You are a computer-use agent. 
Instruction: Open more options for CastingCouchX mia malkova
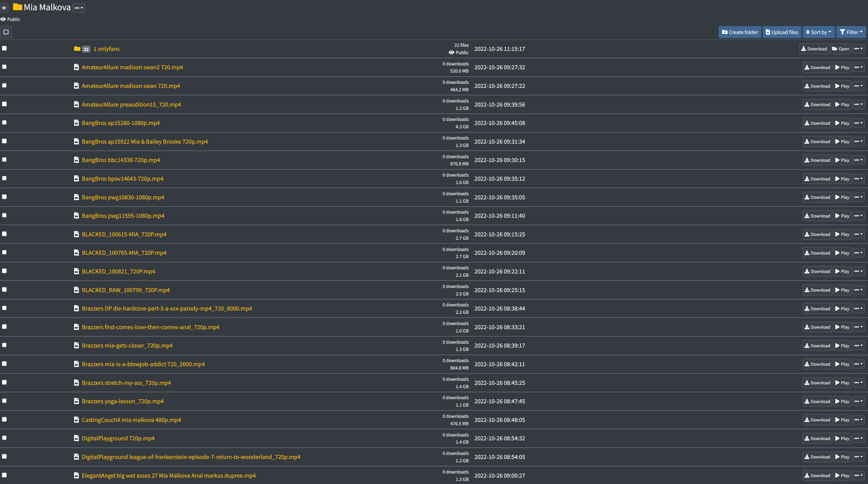[859, 420]
